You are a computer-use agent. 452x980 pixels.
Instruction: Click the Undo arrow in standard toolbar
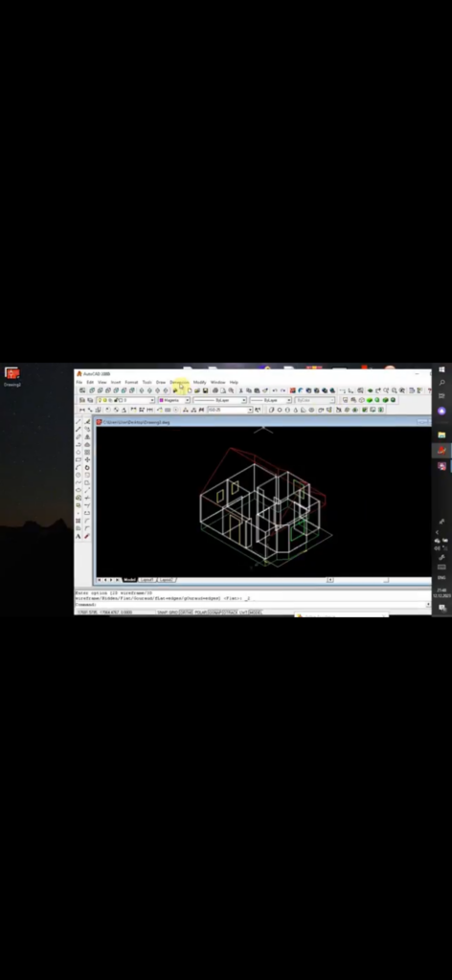pyautogui.click(x=274, y=390)
